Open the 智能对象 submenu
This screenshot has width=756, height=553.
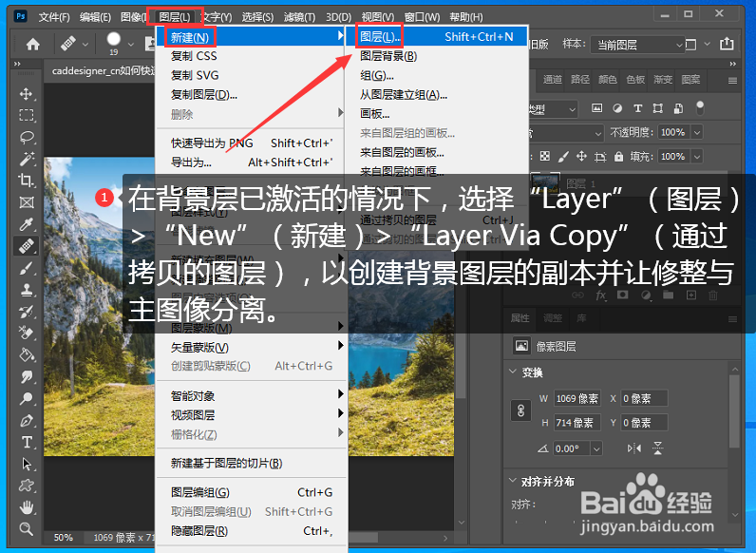(252, 395)
